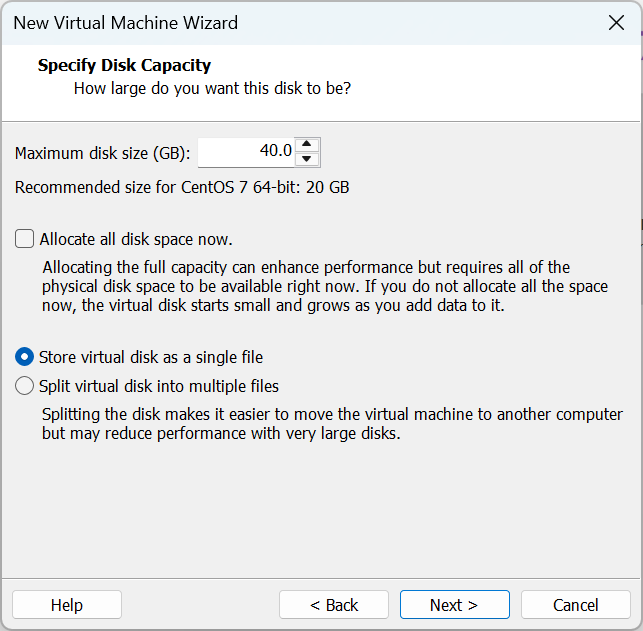Open Help for the wizard
643x631 pixels.
tap(67, 605)
